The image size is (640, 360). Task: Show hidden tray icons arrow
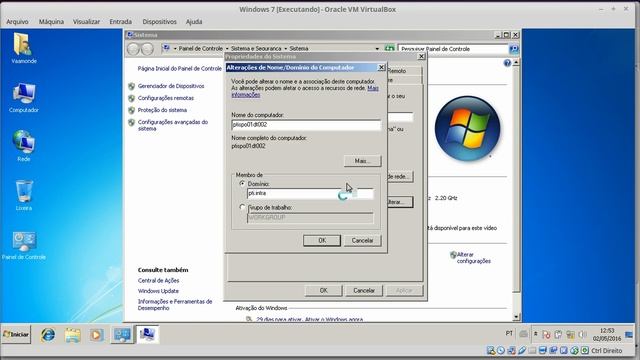[x=536, y=334]
